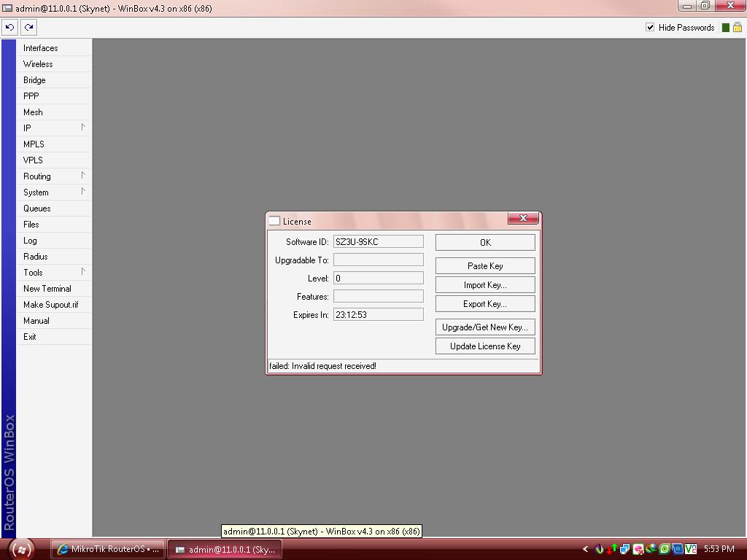Click inside the Software ID field
The image size is (747, 560).
(378, 241)
